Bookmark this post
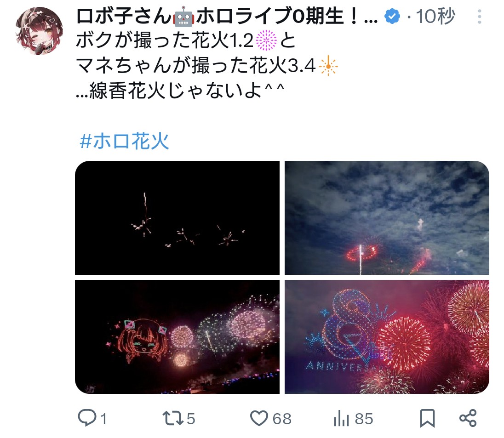This screenshot has height=438, width=504. 427,418
